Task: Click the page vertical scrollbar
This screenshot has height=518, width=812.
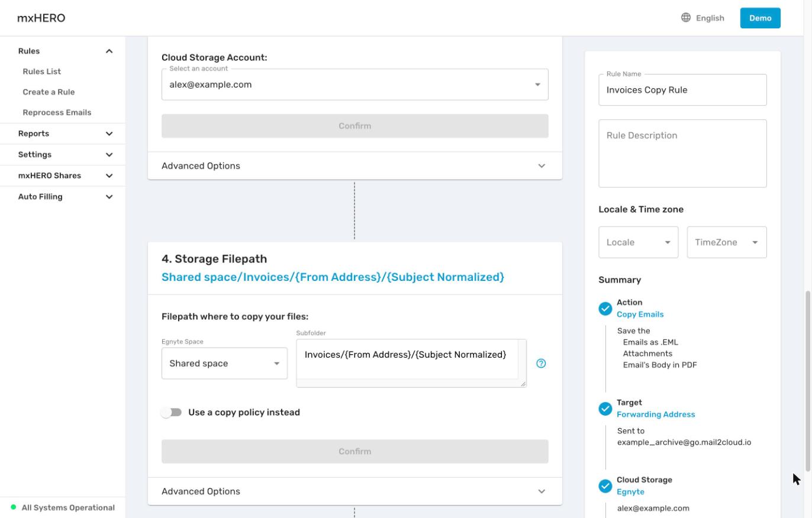Action: click(x=808, y=381)
